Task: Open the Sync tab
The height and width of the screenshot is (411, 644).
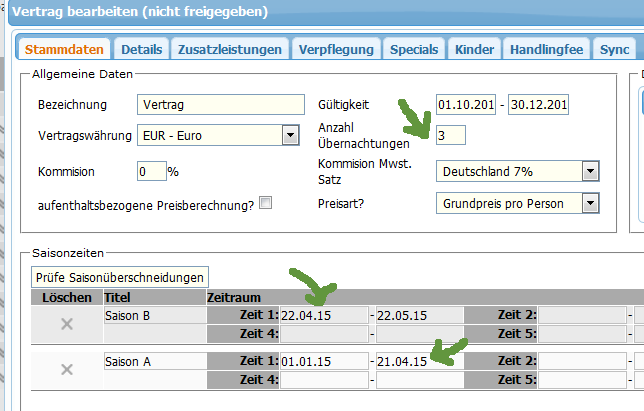Action: (x=614, y=49)
